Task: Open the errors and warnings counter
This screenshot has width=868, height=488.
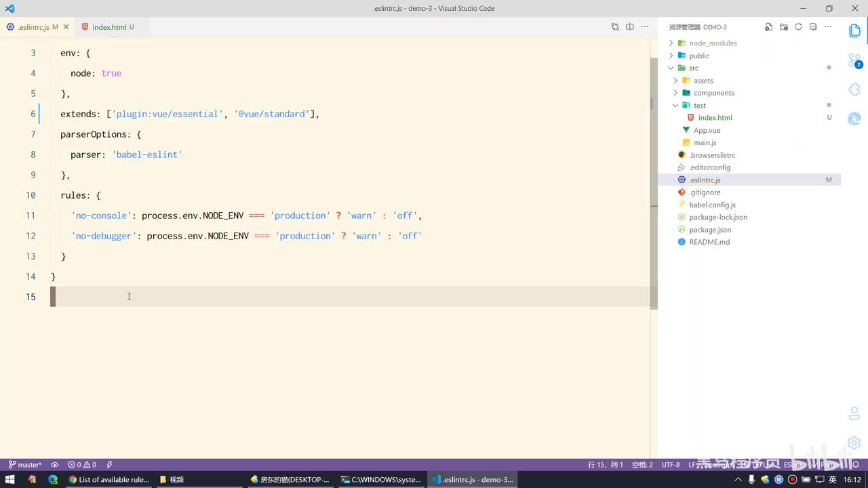Action: (x=82, y=465)
